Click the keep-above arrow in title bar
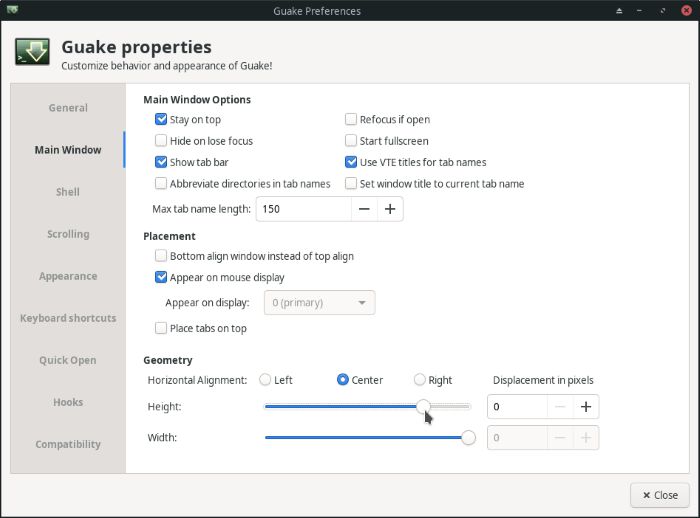The image size is (700, 518). 619,11
